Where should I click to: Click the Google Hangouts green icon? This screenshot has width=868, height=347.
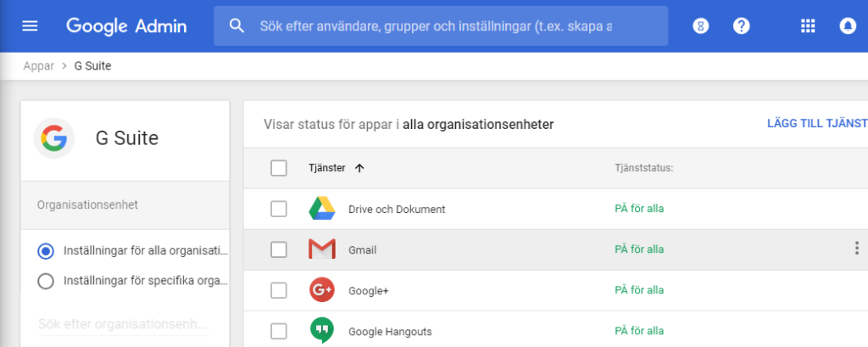pyautogui.click(x=321, y=330)
